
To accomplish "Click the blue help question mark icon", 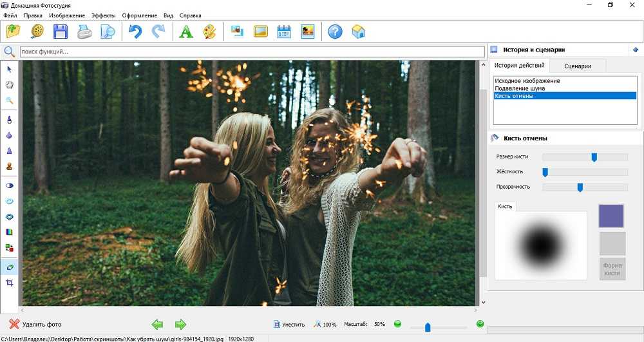I will tap(335, 31).
